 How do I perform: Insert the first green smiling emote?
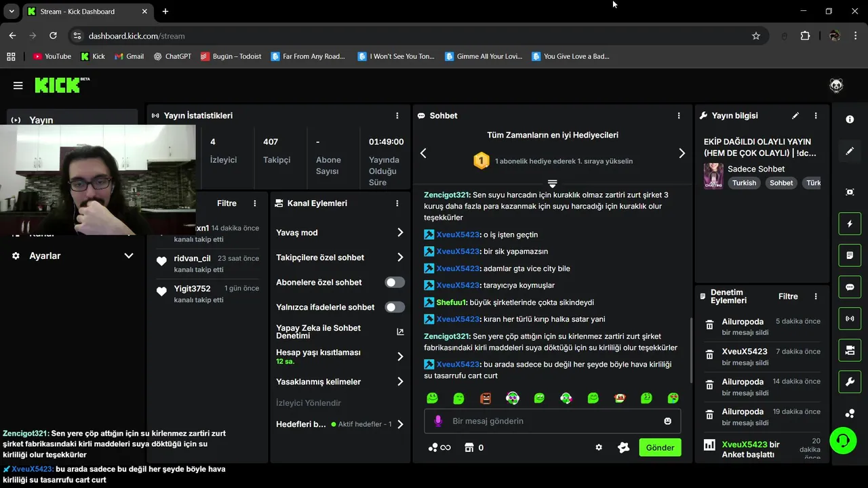pyautogui.click(x=432, y=398)
